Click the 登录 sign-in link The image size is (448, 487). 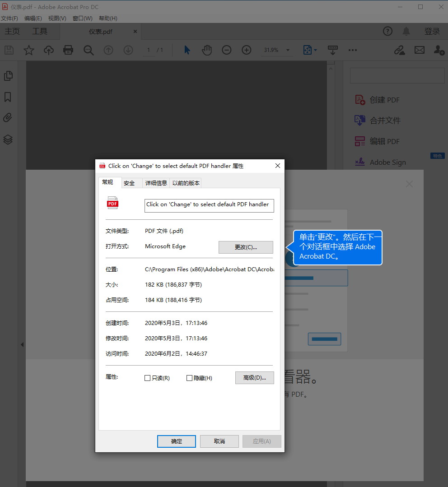tap(432, 32)
